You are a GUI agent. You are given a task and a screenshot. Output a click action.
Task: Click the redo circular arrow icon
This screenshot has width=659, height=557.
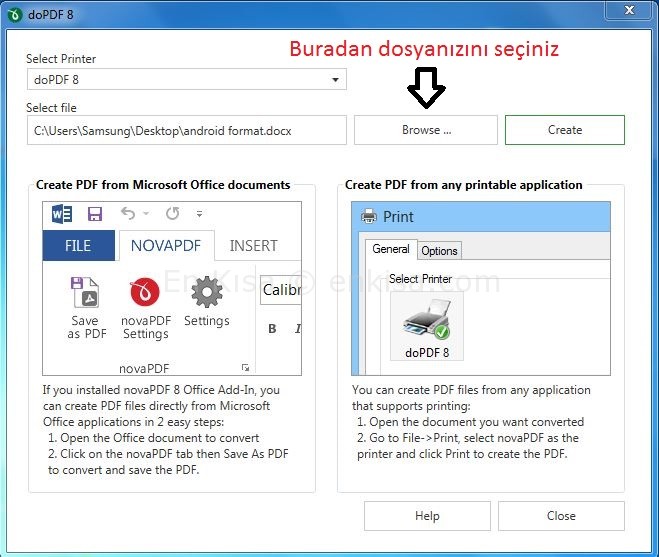(x=173, y=214)
